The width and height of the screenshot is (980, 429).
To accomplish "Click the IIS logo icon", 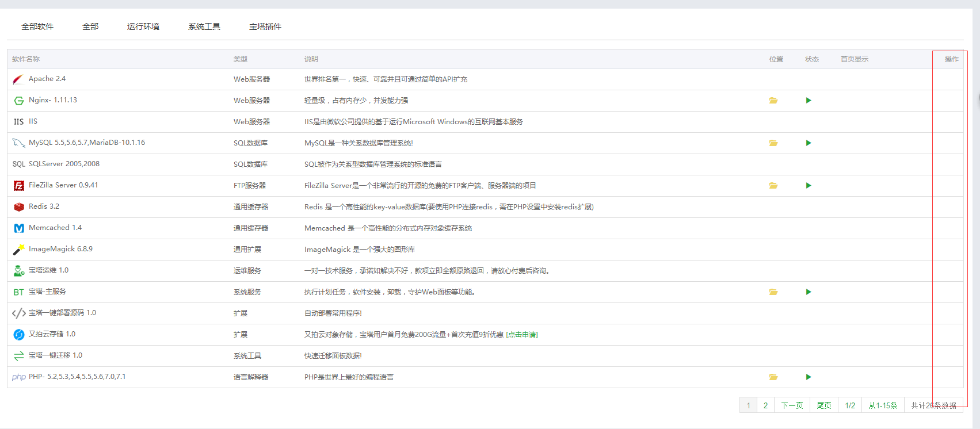I will (x=18, y=122).
